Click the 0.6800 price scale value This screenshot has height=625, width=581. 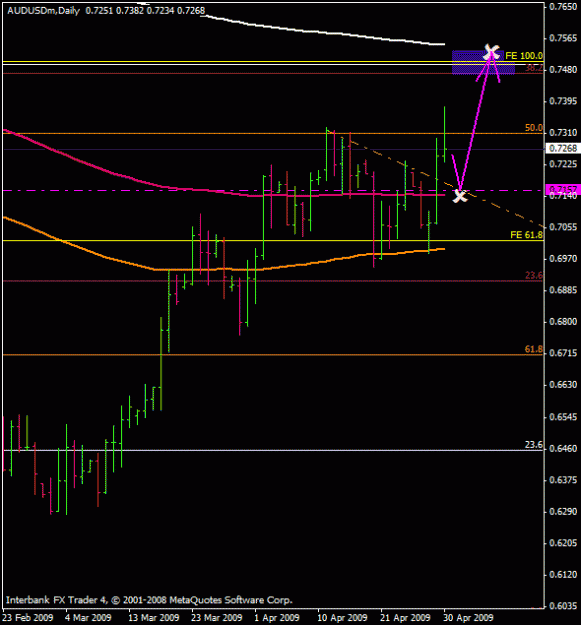click(x=563, y=322)
